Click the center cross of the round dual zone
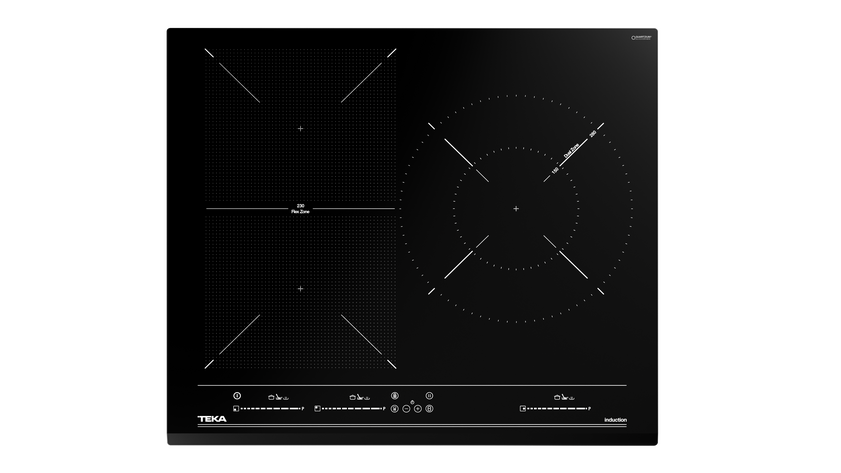 [x=516, y=209]
